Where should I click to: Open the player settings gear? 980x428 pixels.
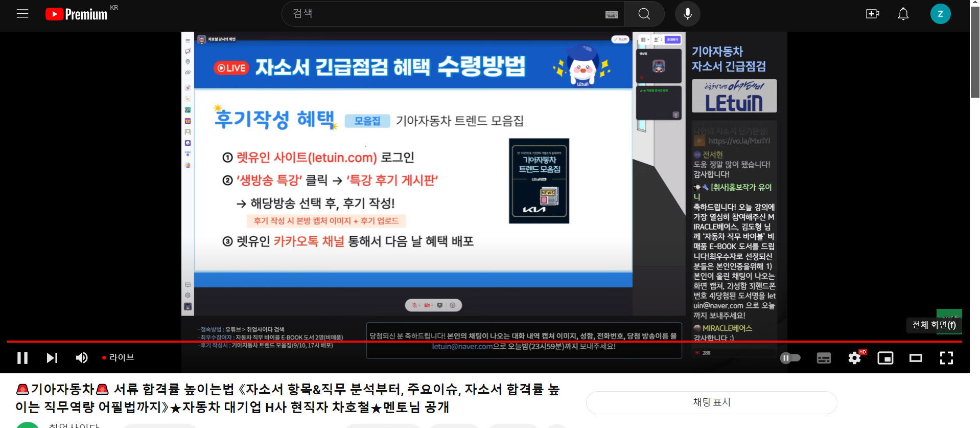click(x=855, y=358)
